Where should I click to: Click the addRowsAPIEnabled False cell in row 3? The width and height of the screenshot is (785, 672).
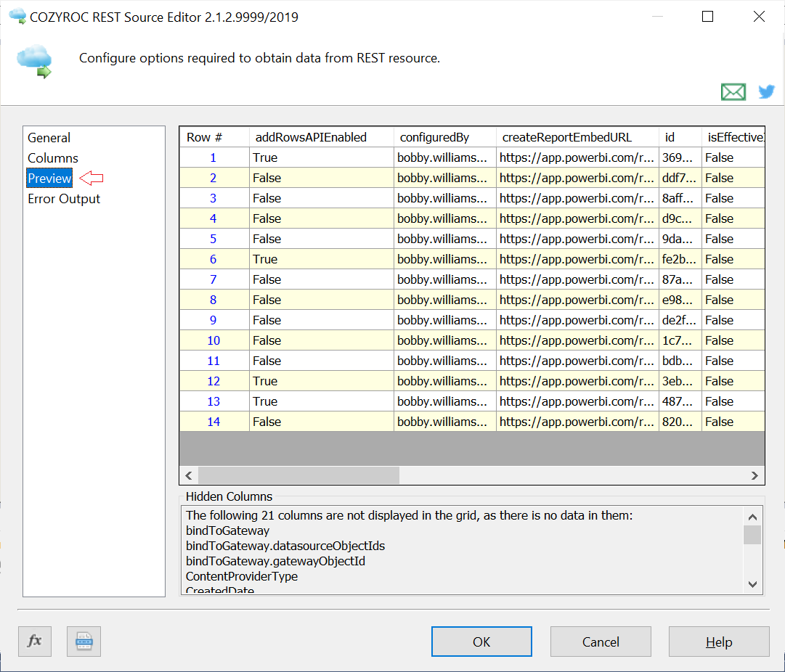(321, 198)
